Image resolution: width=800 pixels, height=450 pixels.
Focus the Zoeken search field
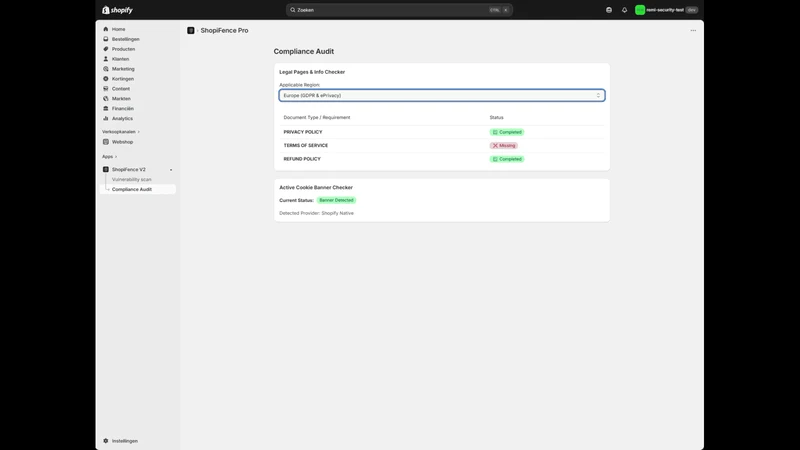[x=399, y=10]
